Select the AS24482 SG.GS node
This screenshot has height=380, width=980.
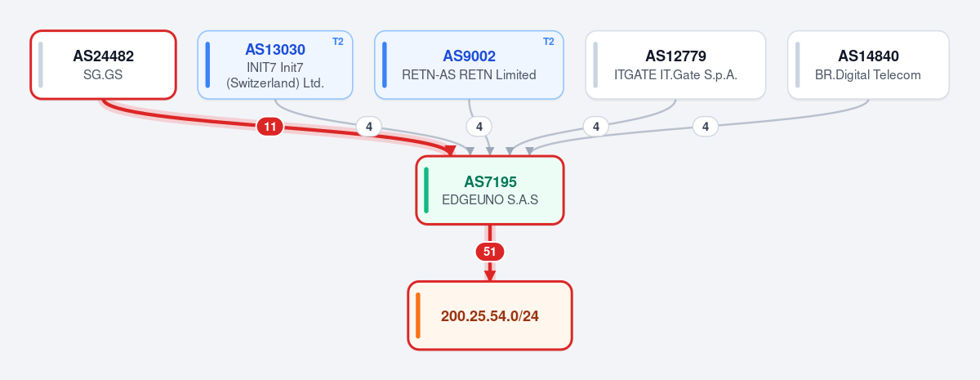[x=104, y=65]
